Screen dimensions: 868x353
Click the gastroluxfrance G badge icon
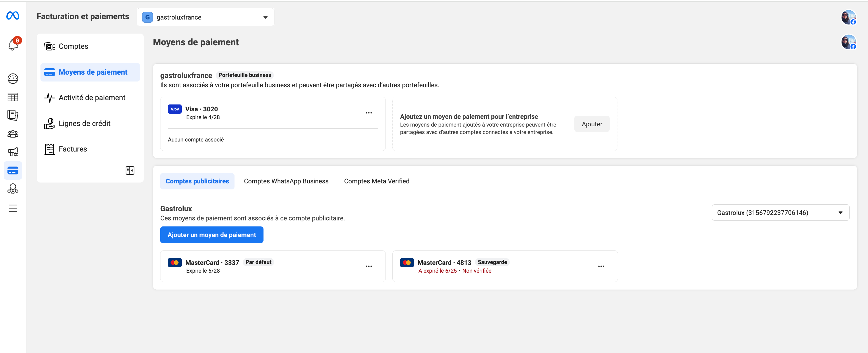pyautogui.click(x=147, y=17)
